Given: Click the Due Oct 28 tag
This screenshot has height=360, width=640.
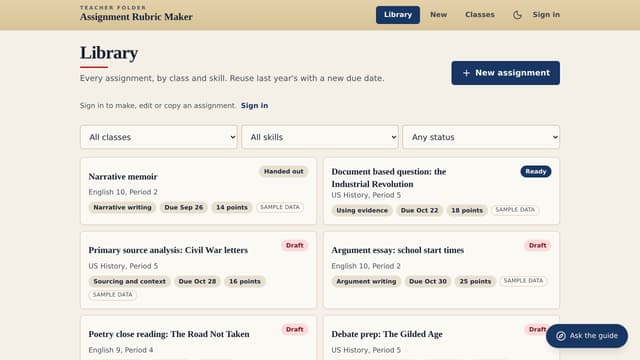Looking at the screenshot, I should click(x=197, y=282).
